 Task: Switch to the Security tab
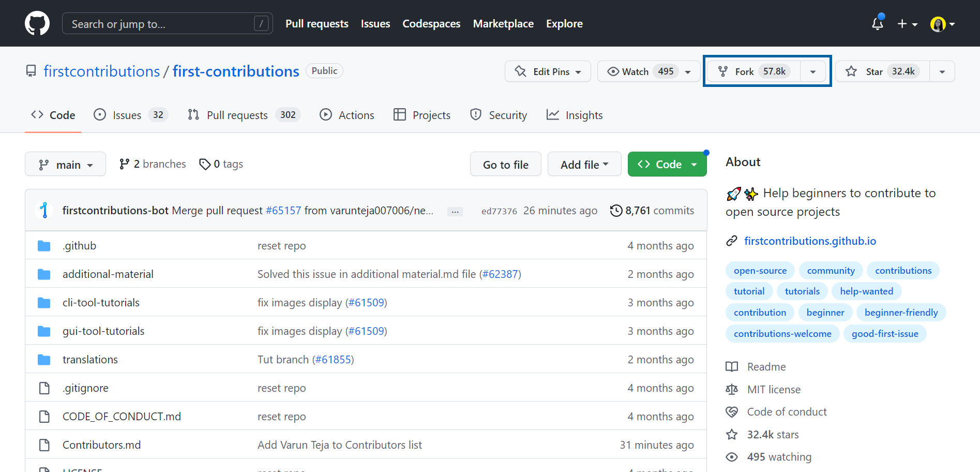[x=499, y=115]
